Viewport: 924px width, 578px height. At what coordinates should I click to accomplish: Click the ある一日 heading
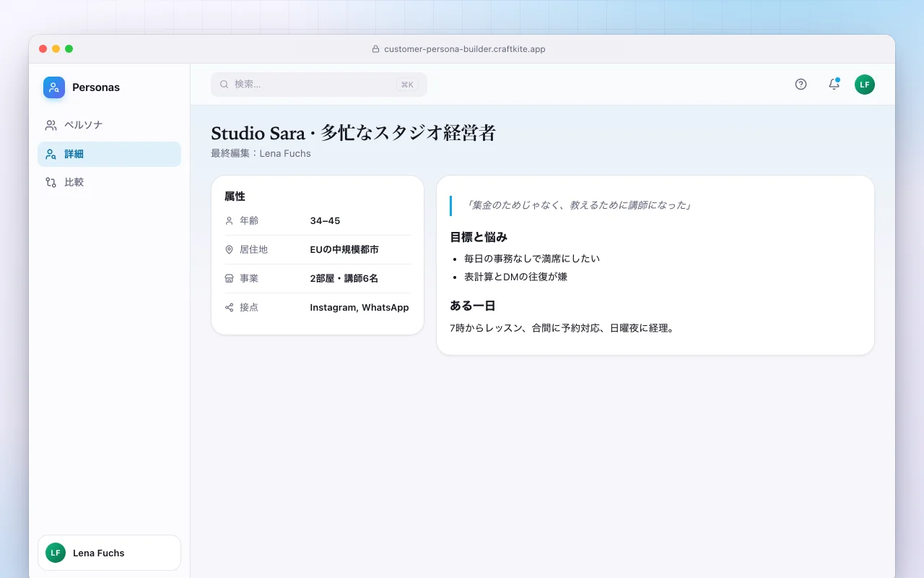[x=472, y=306]
